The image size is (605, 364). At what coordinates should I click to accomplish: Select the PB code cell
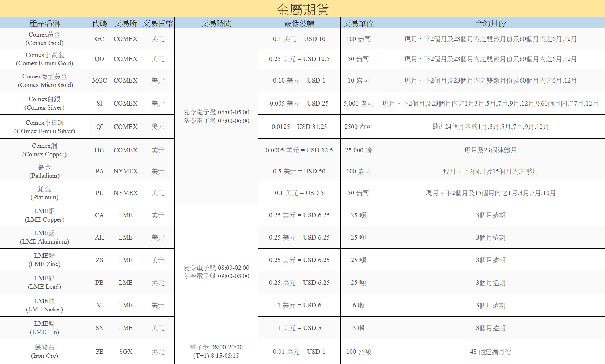[99, 283]
